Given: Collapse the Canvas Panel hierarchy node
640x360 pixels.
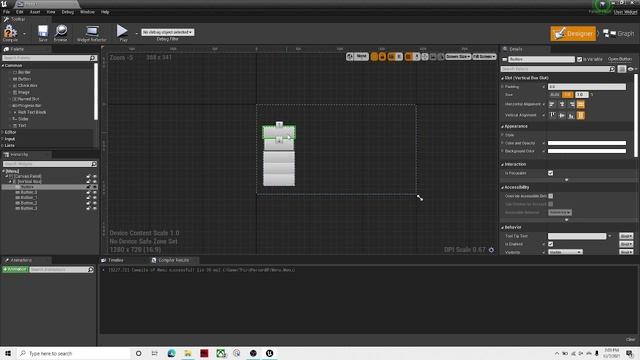Looking at the screenshot, I should coord(7,176).
